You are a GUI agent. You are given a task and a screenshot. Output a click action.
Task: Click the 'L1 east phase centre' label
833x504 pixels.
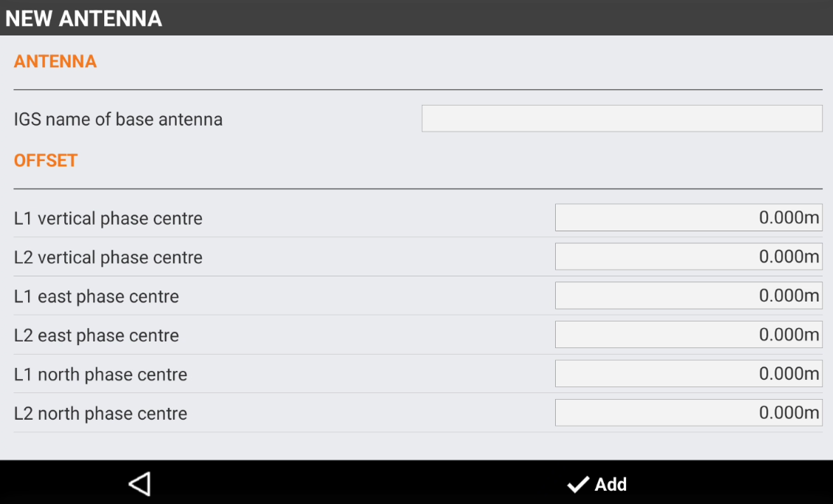coord(96,297)
